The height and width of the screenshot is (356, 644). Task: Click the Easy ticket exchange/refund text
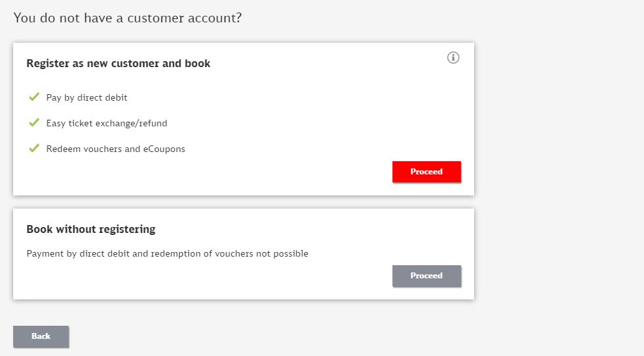click(x=107, y=124)
